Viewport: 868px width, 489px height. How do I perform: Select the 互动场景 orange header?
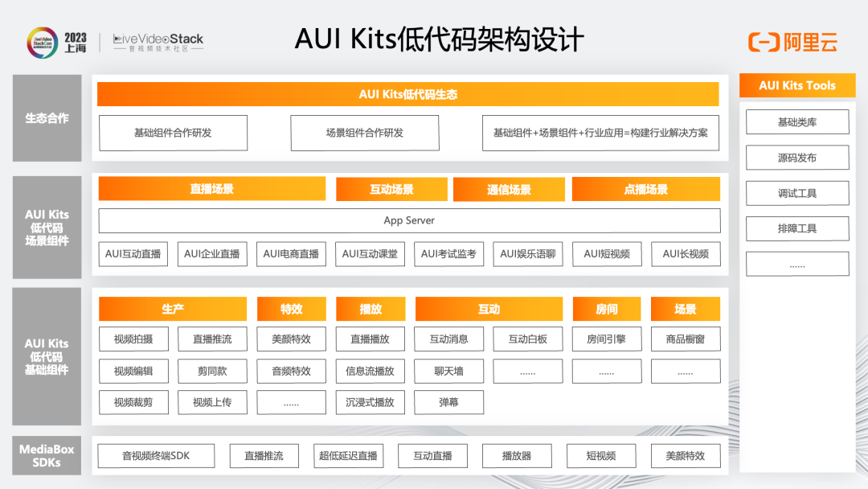point(391,189)
